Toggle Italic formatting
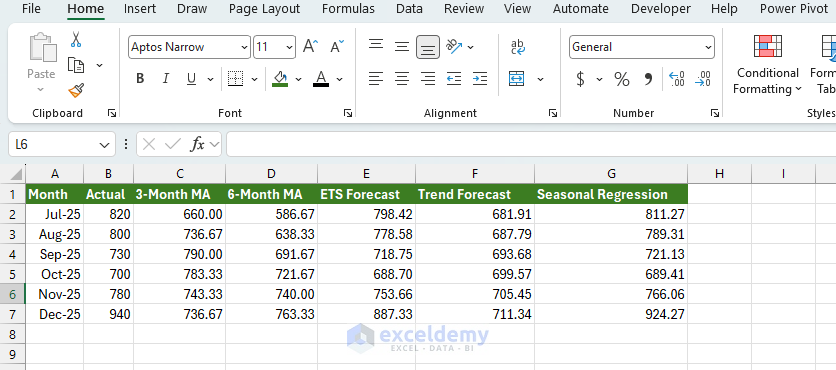Image resolution: width=836 pixels, height=370 pixels. (166, 79)
